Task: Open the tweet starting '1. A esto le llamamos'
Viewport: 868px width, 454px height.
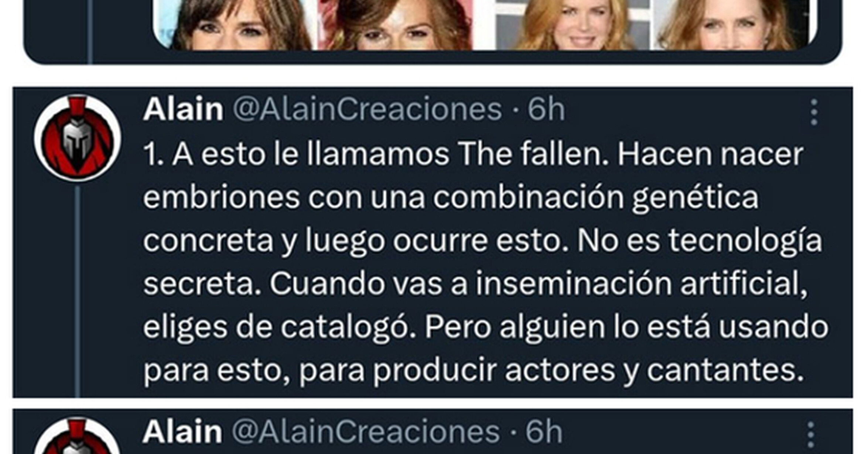Action: 433,243
